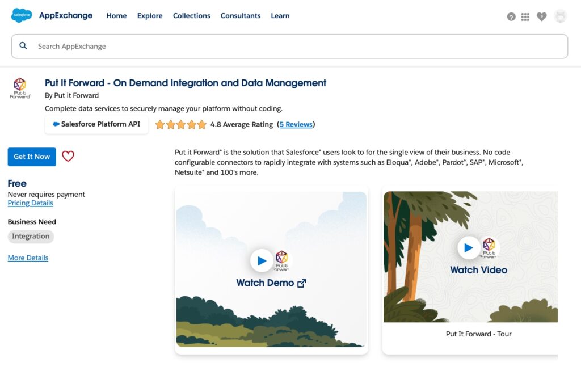Click the AppExchange title
Screen dimensions: 581x392
66,15
